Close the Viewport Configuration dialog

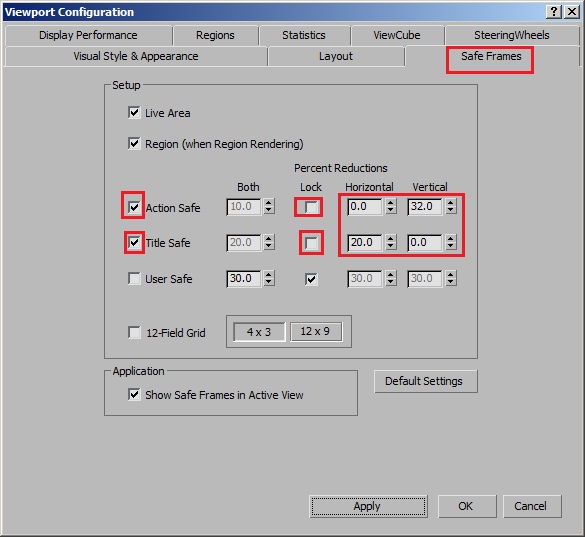tap(572, 12)
